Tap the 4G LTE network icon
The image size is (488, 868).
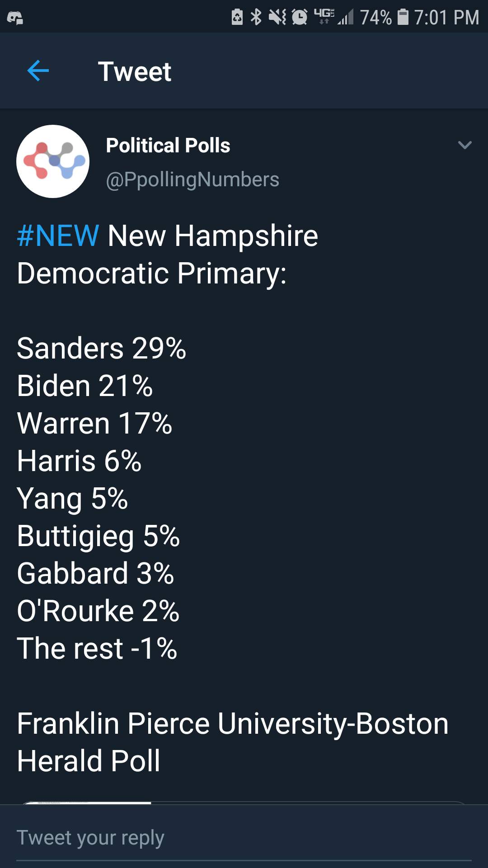click(x=324, y=16)
